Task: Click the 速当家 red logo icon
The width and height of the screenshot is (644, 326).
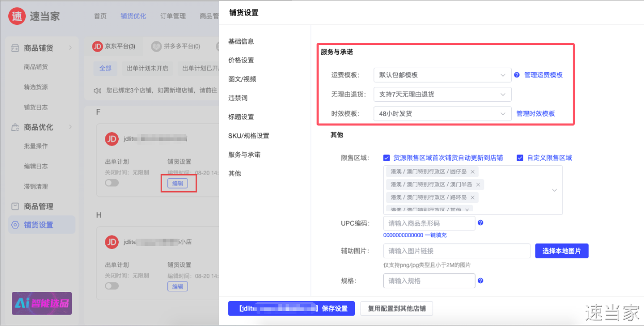Action: [x=18, y=16]
